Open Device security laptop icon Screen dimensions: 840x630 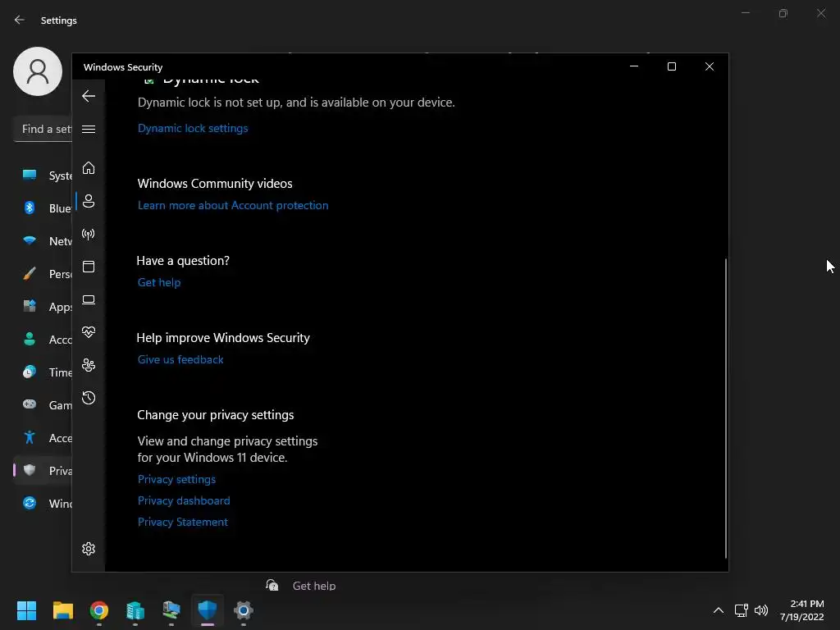tap(89, 299)
